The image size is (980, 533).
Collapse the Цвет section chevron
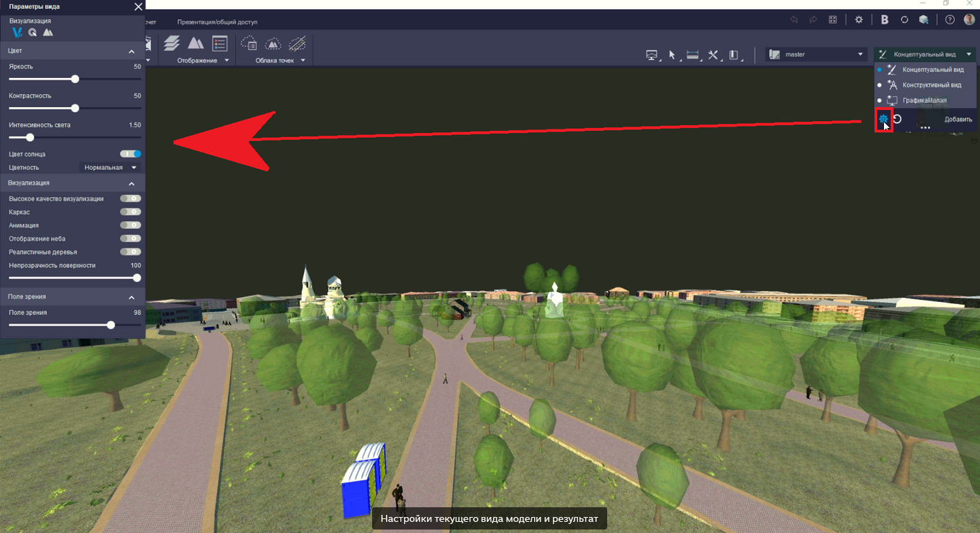point(131,51)
